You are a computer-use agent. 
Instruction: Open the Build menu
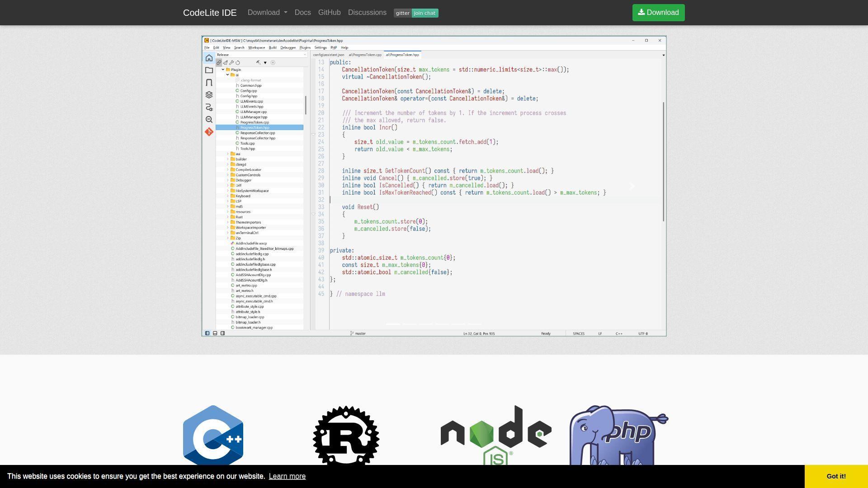point(272,47)
